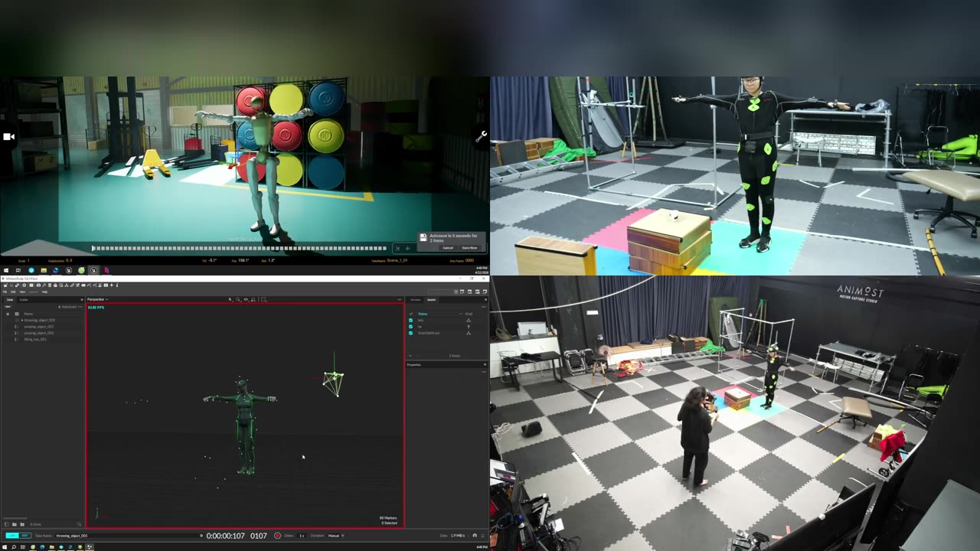980x551 pixels.
Task: Open the Duration 'Manual' dropdown
Action: (337, 536)
